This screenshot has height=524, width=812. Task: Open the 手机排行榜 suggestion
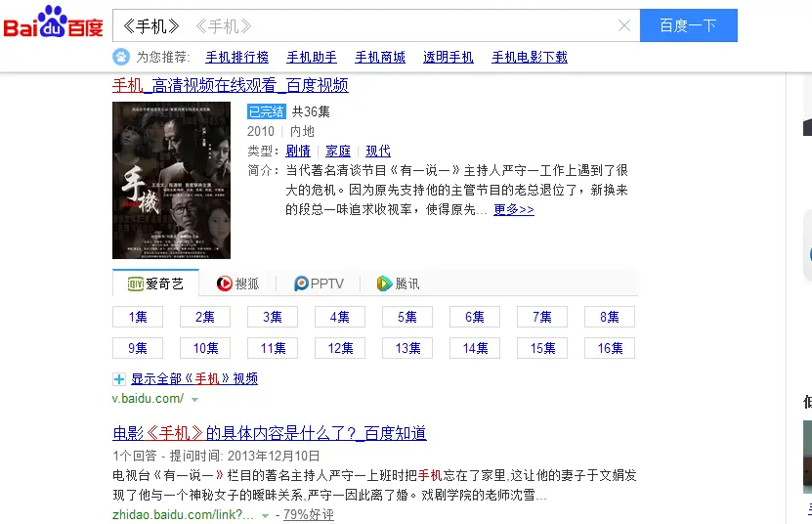[x=237, y=57]
